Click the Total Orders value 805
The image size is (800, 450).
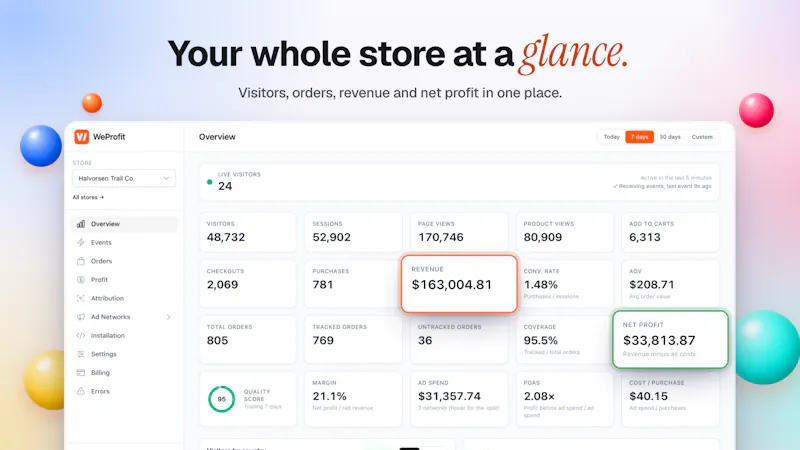click(x=217, y=340)
